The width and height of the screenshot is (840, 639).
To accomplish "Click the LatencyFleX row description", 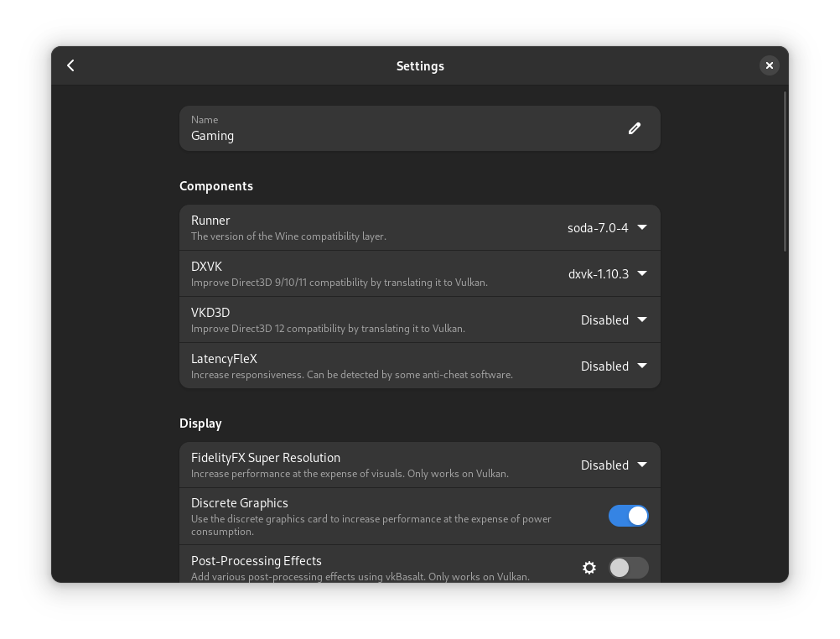I will point(352,375).
